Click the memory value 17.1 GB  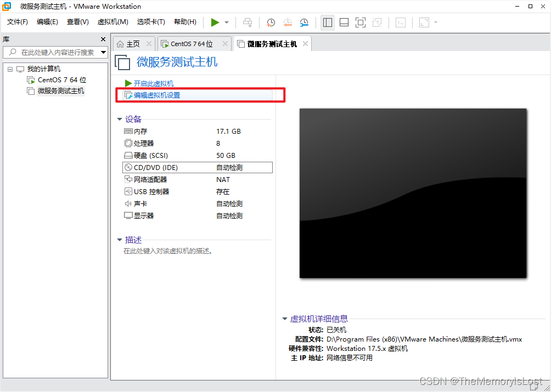(228, 131)
